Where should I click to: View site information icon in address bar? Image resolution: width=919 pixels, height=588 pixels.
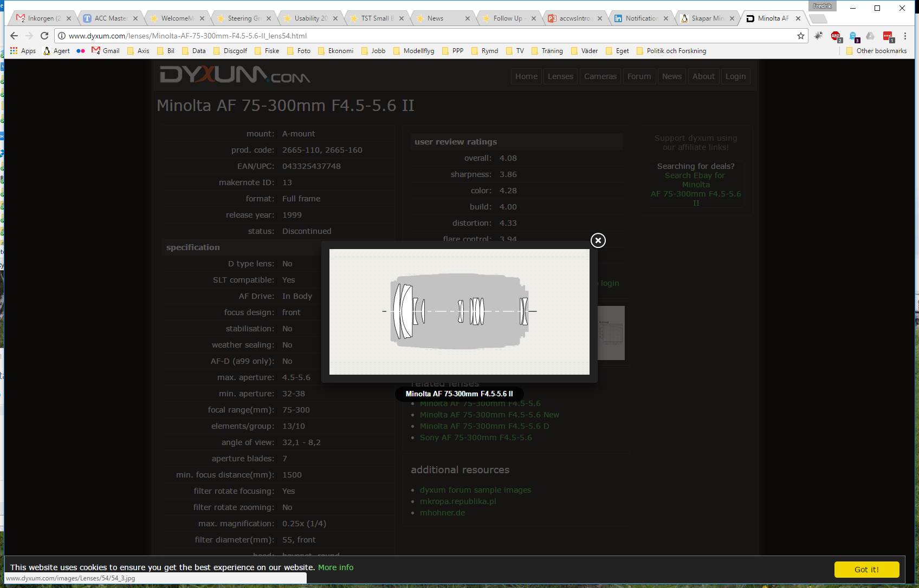62,36
